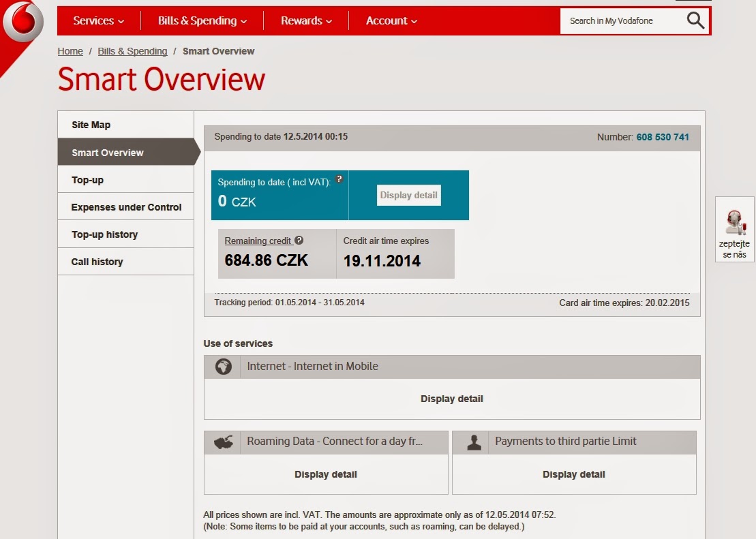756x539 pixels.
Task: Click the Internet - Internet in Mobile header
Action: coord(452,367)
